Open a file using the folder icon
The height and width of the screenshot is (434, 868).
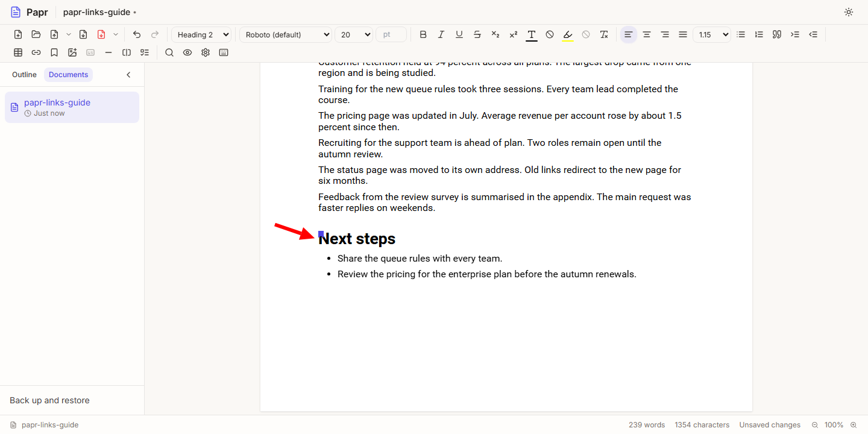tap(36, 34)
